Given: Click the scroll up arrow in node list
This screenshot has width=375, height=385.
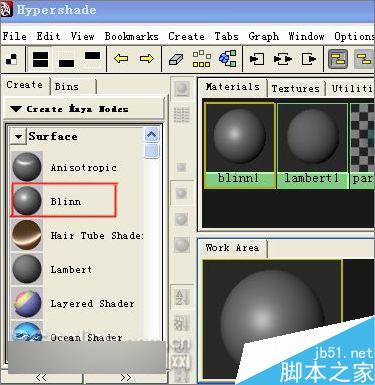Looking at the screenshot, I should pyautogui.click(x=152, y=134).
